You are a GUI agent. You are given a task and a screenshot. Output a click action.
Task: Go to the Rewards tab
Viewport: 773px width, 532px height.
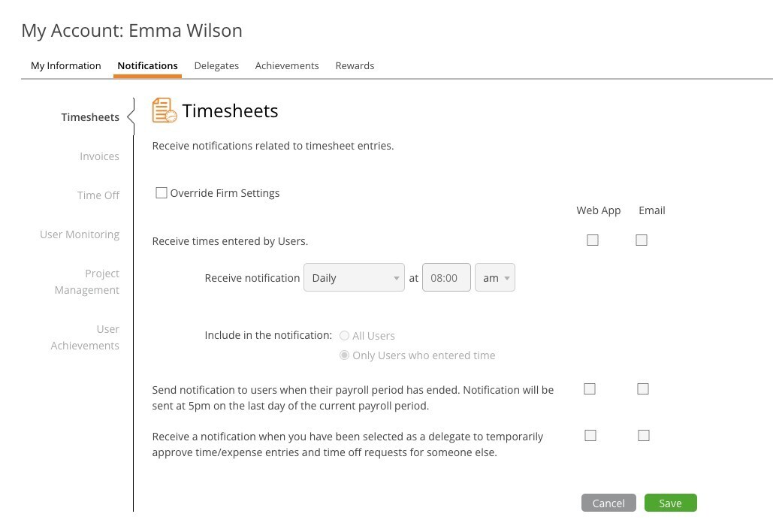point(355,65)
